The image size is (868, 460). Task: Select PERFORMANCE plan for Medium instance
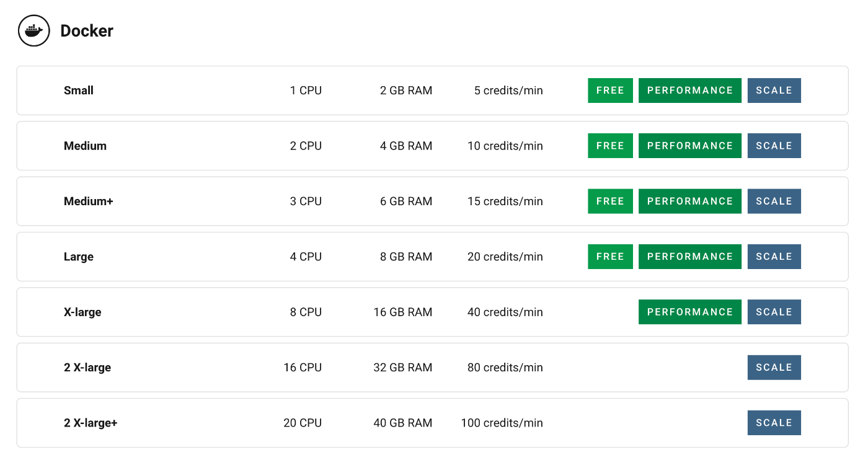[x=689, y=146]
